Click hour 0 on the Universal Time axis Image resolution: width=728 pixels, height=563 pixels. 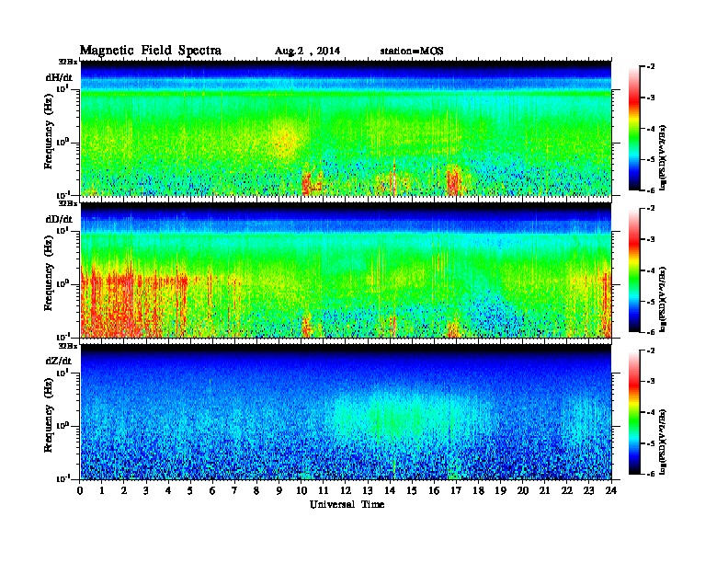pyautogui.click(x=80, y=490)
